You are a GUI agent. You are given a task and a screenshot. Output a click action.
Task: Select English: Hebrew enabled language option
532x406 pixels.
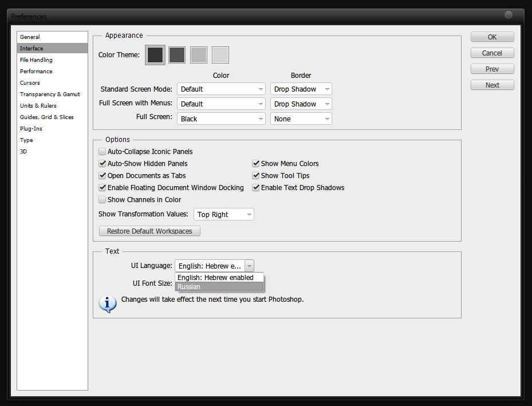[219, 278]
